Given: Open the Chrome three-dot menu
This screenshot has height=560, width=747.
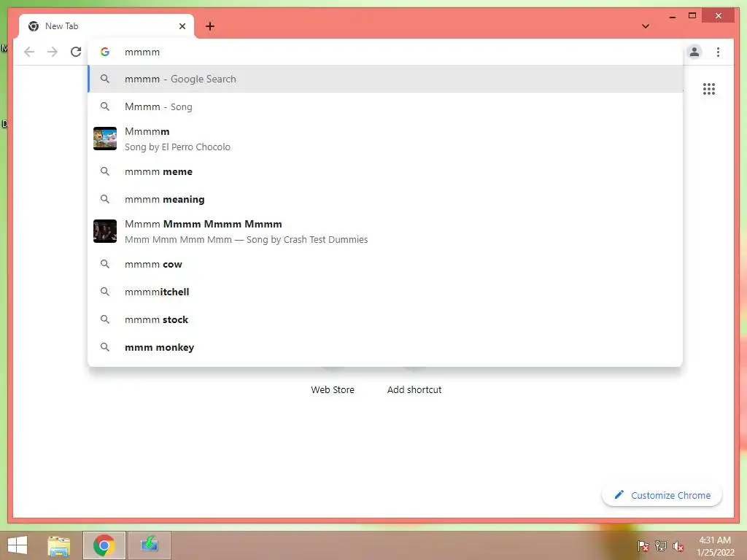Looking at the screenshot, I should (718, 52).
